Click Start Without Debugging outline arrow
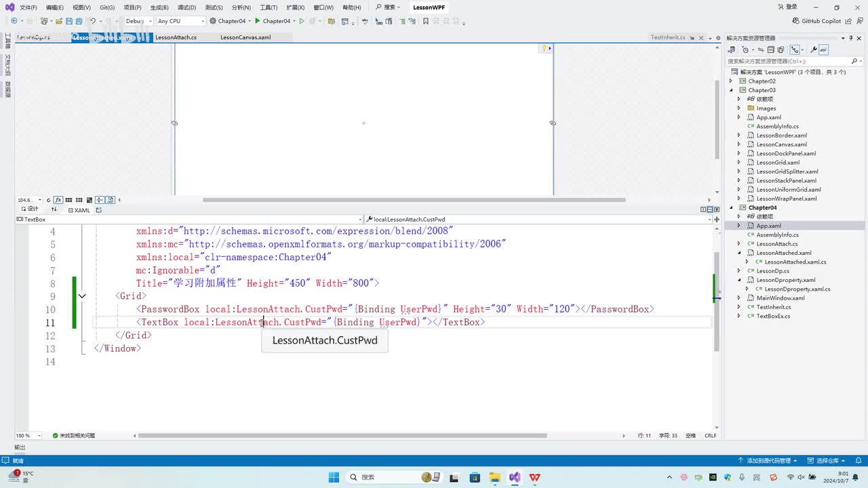Viewport: 868px width, 488px height. coord(302,21)
